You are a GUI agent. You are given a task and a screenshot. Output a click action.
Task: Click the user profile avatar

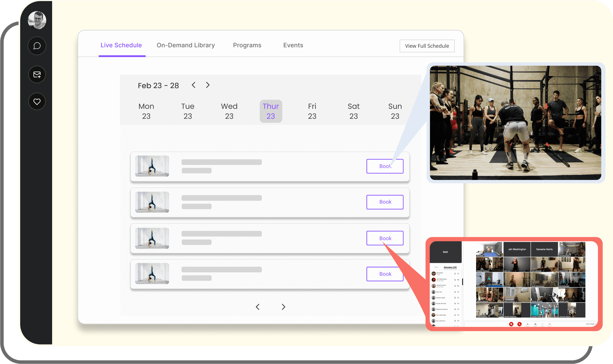pos(37,20)
